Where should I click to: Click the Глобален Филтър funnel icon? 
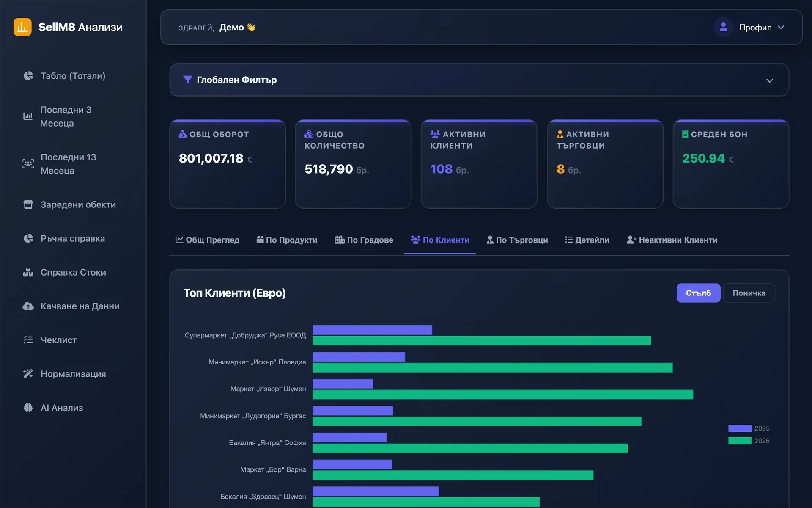pos(188,80)
